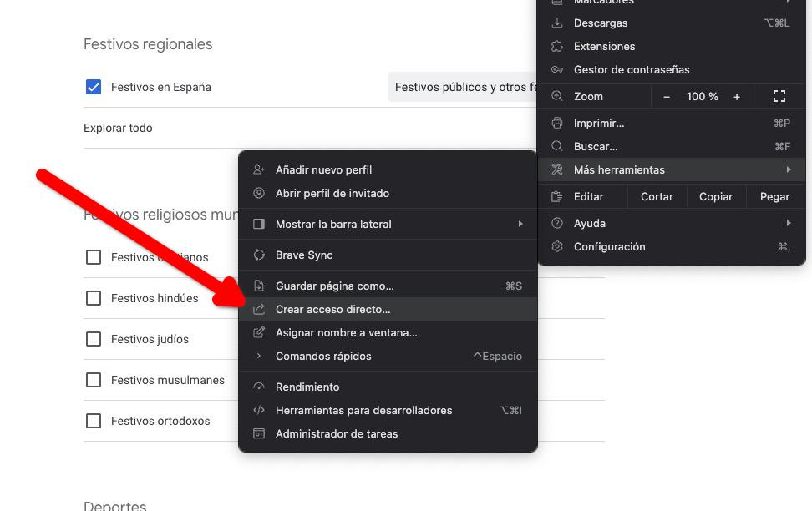Check the Festivos ortodoxos checkbox
The width and height of the screenshot is (812, 511).
pyautogui.click(x=94, y=421)
